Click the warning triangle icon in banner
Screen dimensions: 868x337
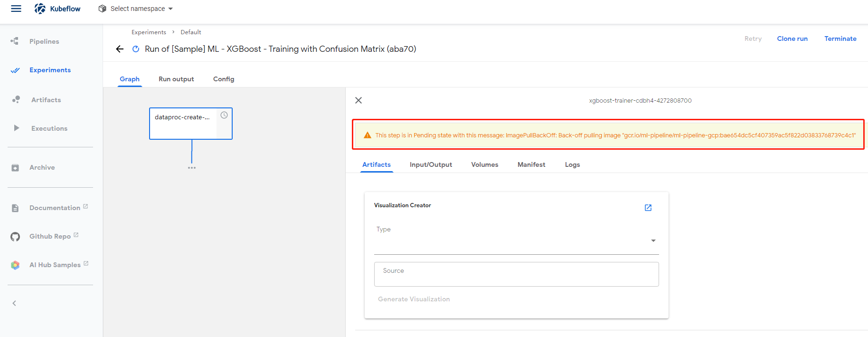coord(367,135)
